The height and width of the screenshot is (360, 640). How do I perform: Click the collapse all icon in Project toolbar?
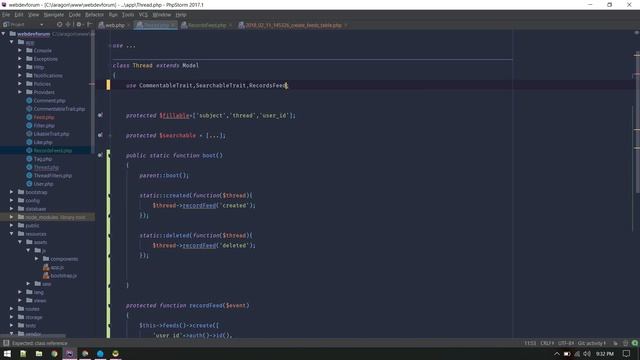tap(68, 24)
